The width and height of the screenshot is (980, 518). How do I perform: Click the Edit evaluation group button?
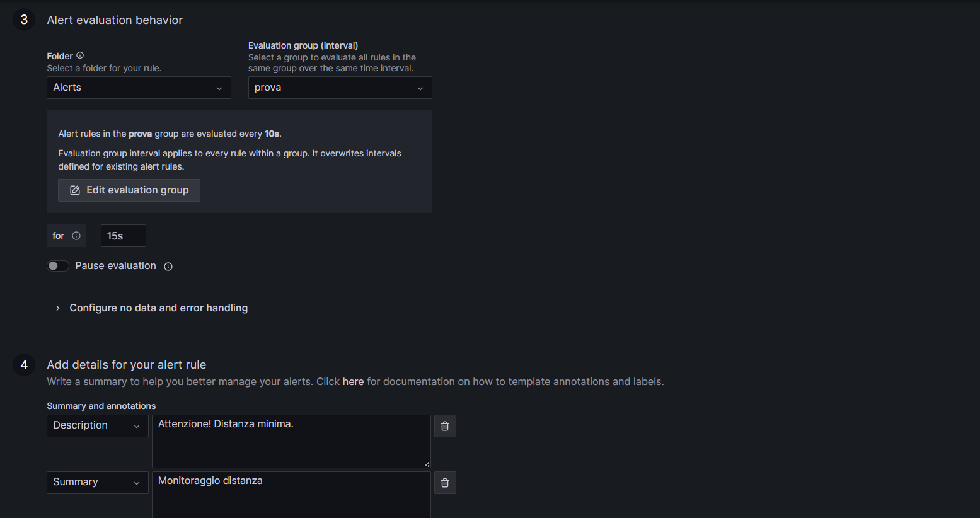tap(129, 190)
